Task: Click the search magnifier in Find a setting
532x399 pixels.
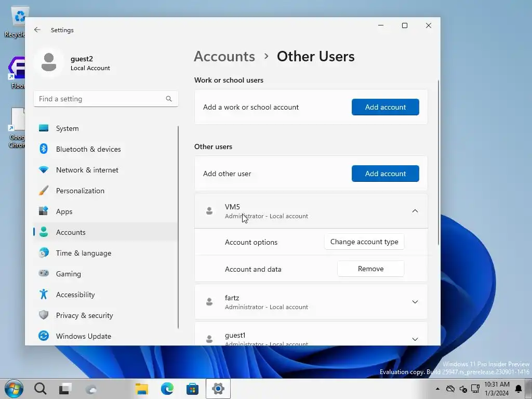Action: 169,99
